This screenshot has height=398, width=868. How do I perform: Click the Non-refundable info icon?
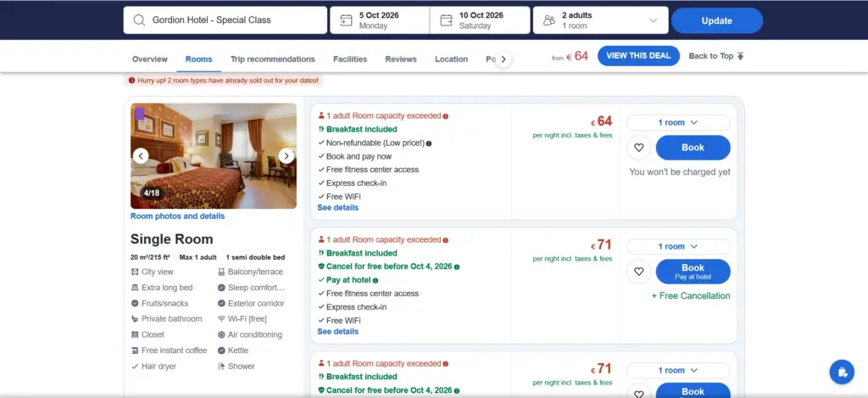point(429,143)
